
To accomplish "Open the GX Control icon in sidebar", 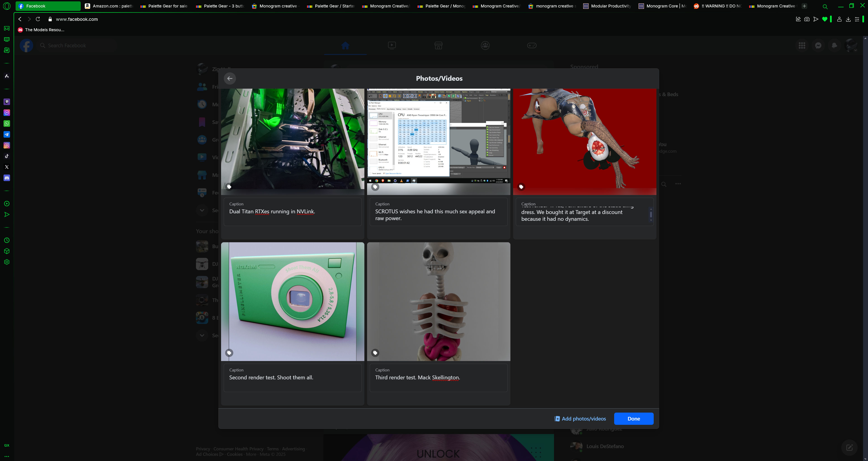I will [7, 39].
